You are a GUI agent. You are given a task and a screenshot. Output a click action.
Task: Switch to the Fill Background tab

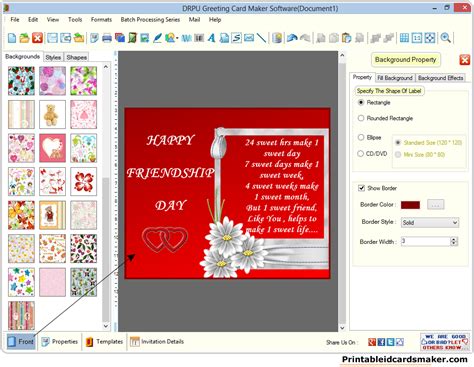[395, 78]
